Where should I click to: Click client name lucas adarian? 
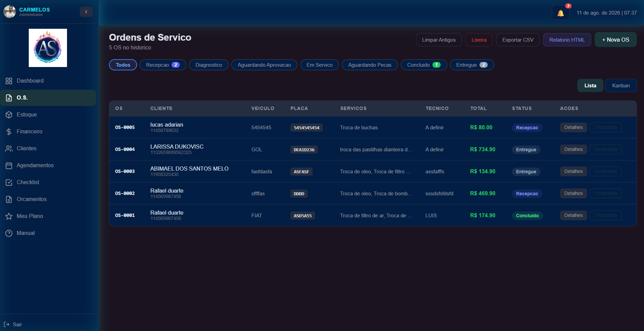click(166, 125)
